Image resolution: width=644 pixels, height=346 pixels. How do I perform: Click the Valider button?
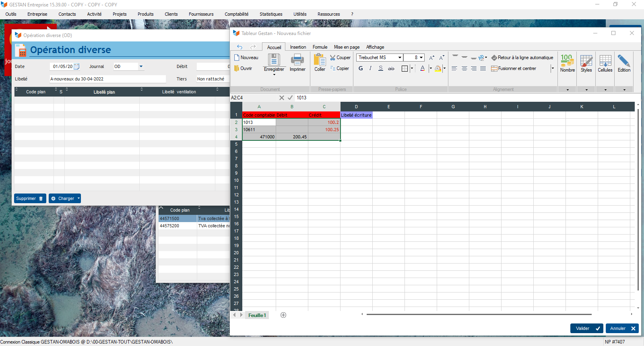pos(586,328)
